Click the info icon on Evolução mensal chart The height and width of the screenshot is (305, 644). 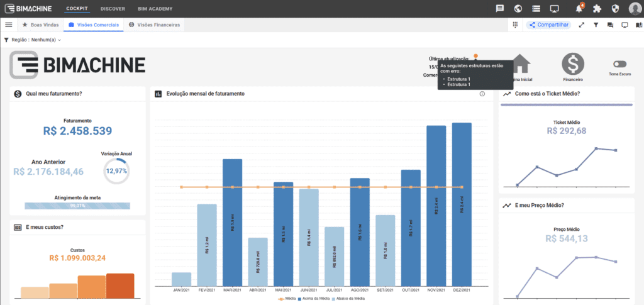(482, 94)
